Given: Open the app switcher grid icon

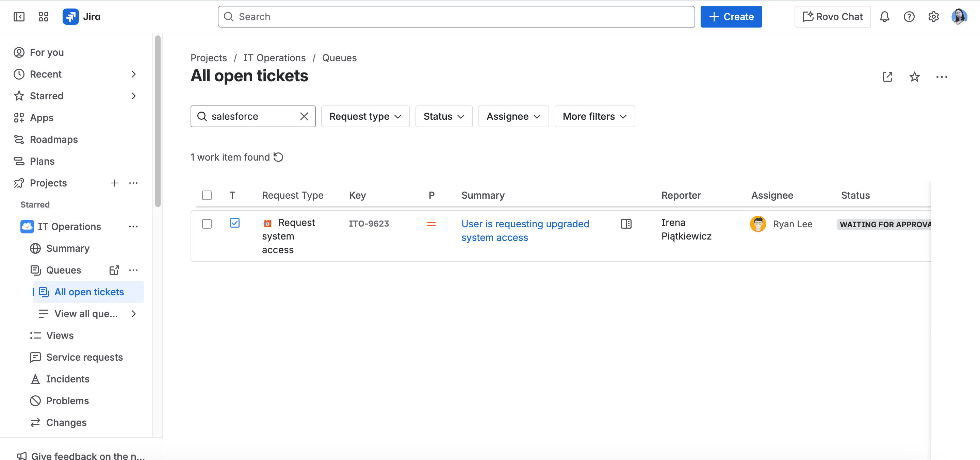Looking at the screenshot, I should pos(43,17).
